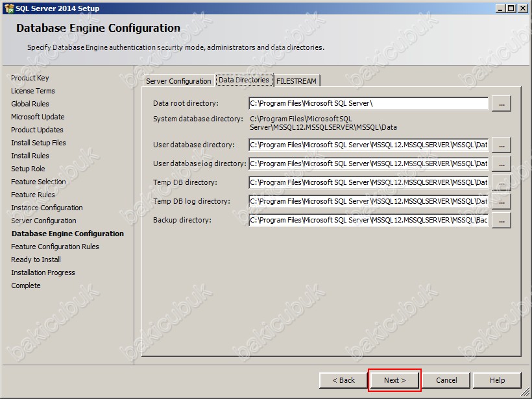Select License Terms step in sidebar
Viewport: 532px width, 399px height.
tap(33, 91)
